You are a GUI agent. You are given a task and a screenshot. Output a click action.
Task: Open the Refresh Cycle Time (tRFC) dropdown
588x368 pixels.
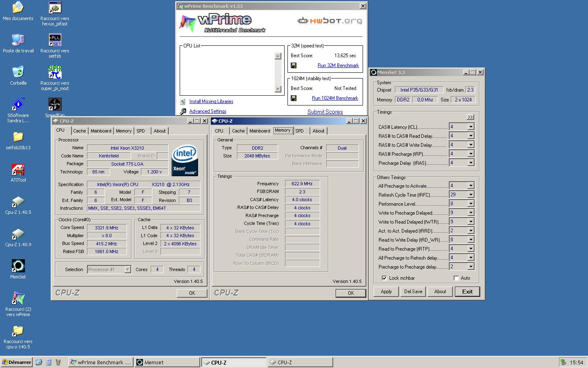pos(471,195)
